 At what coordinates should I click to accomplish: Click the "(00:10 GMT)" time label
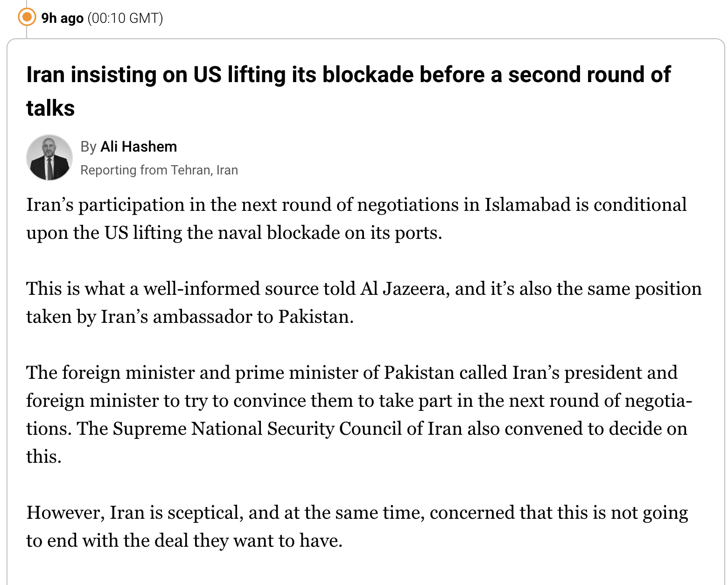125,18
